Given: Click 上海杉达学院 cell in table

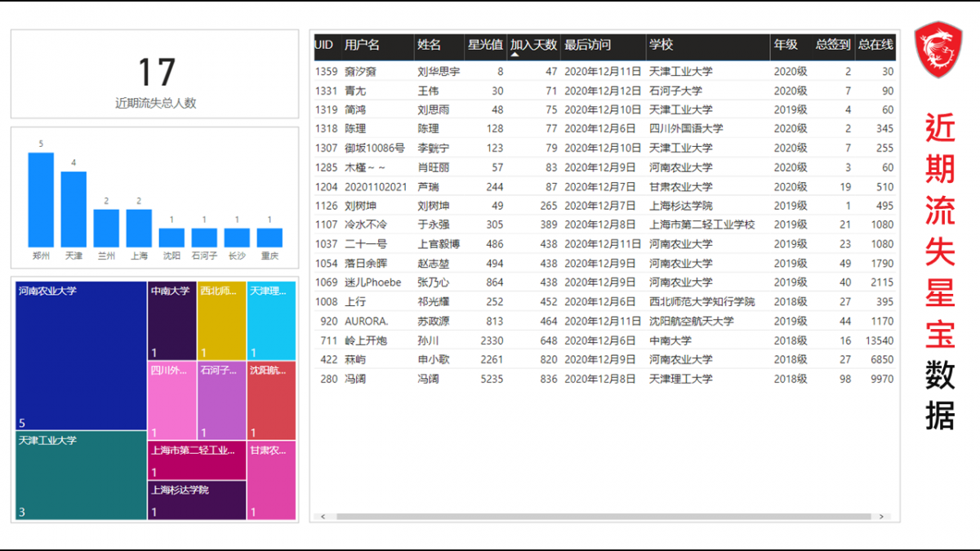Looking at the screenshot, I should point(681,206).
